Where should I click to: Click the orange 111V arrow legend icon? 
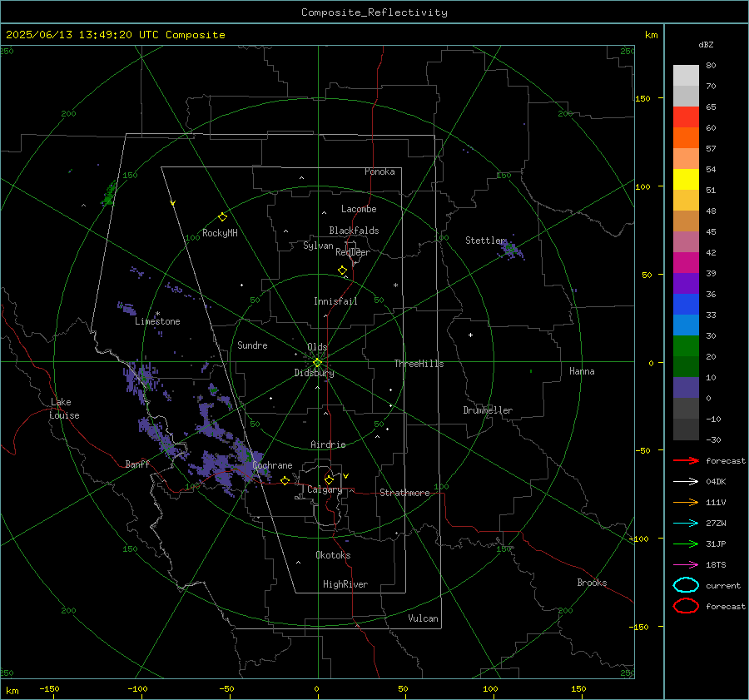coord(686,502)
